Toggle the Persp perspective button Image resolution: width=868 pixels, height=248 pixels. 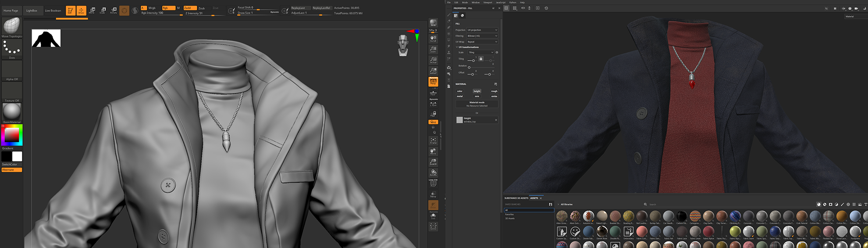[433, 82]
